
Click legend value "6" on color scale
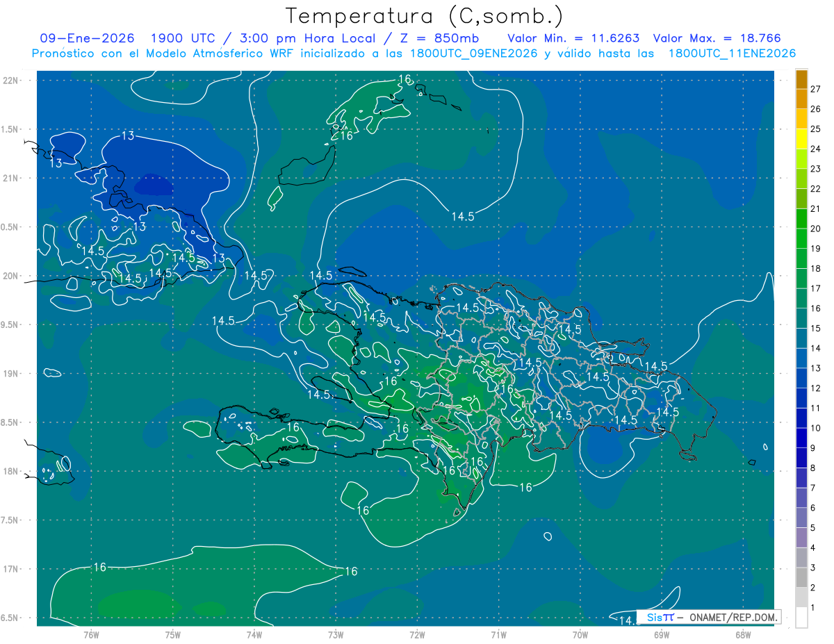coord(813,508)
